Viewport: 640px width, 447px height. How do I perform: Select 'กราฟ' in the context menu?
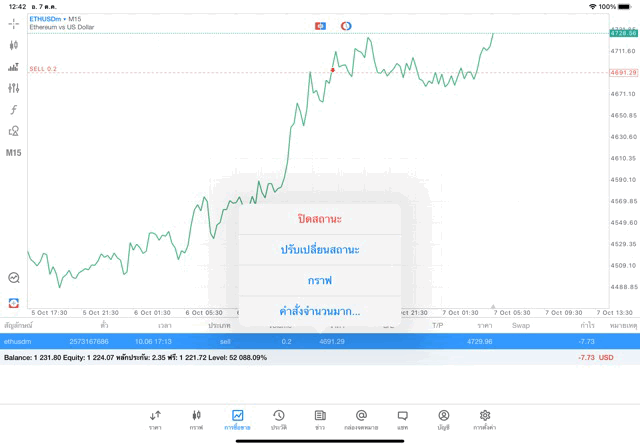coord(320,280)
